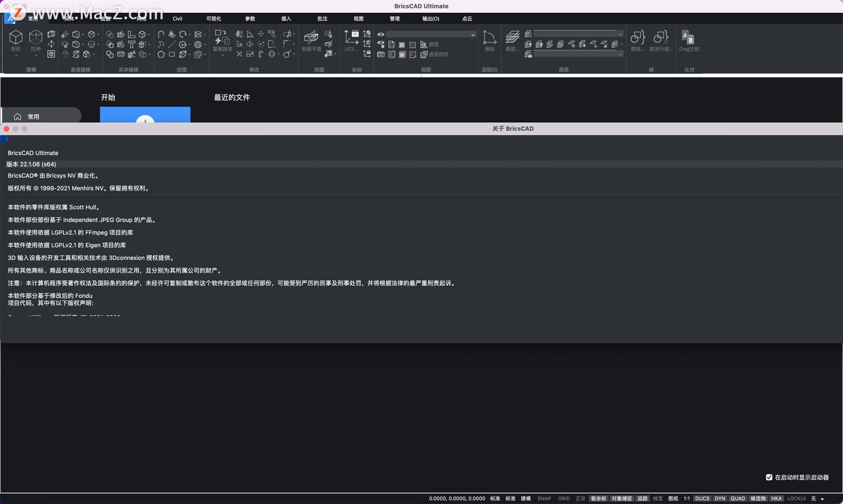Toggle 追踪 tracking in status bar
Screen dimensions: 843x504
(643, 499)
